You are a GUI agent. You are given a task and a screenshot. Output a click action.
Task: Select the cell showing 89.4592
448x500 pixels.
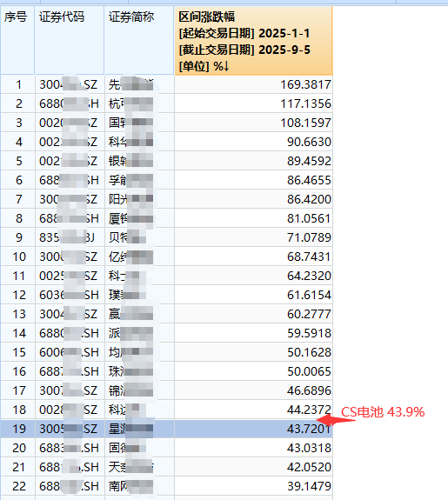pos(253,161)
